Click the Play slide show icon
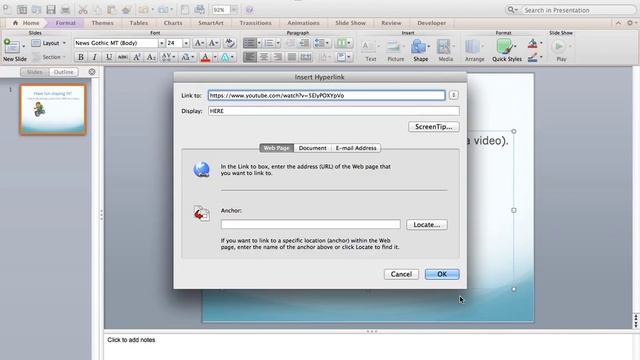Image resolution: width=640 pixels, height=360 pixels. tap(559, 47)
